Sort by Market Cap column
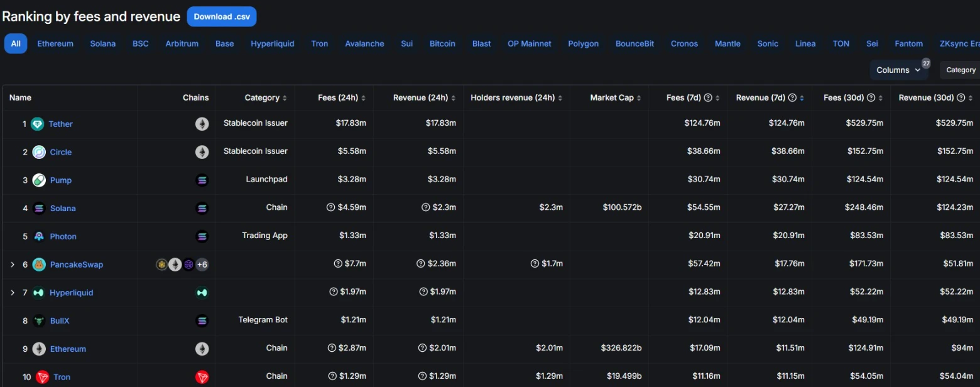980x387 pixels. click(616, 97)
